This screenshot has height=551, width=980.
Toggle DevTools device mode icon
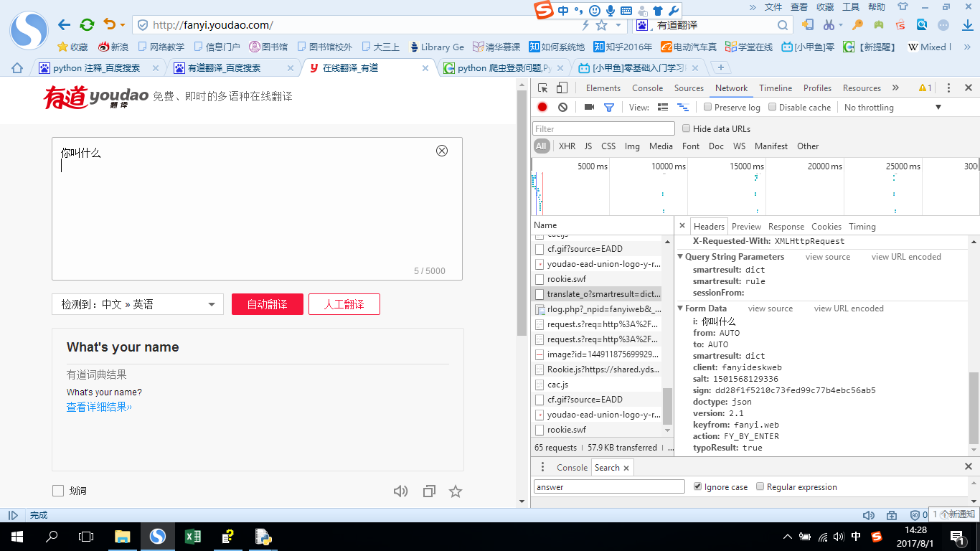[562, 88]
